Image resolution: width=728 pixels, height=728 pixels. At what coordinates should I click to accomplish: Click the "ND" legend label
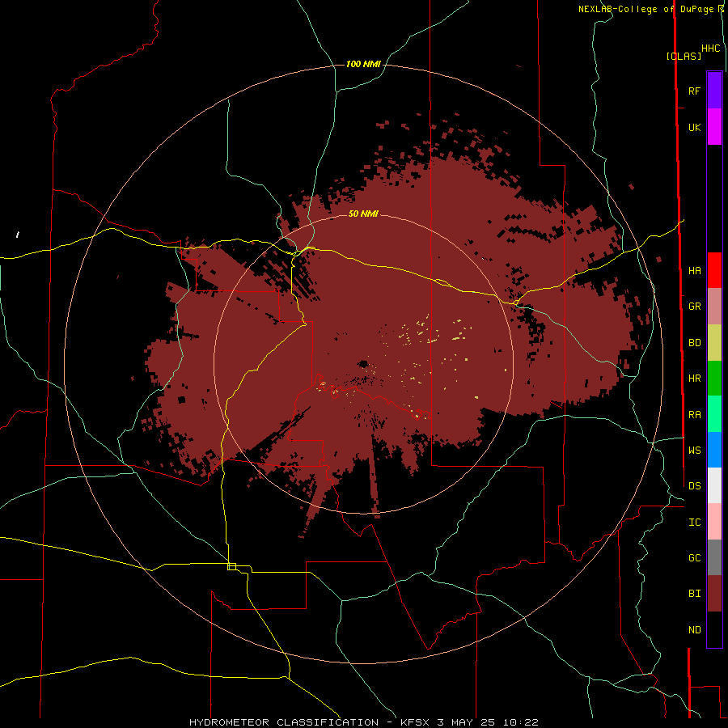tap(694, 630)
